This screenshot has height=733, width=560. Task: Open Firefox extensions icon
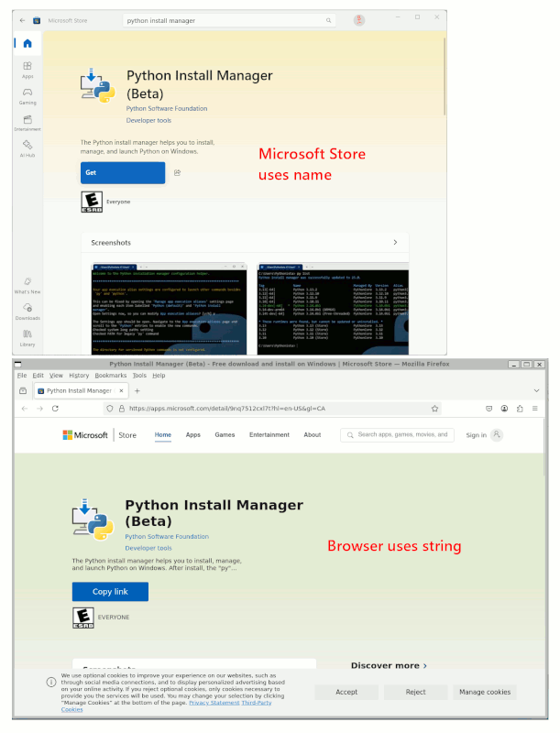[520, 409]
